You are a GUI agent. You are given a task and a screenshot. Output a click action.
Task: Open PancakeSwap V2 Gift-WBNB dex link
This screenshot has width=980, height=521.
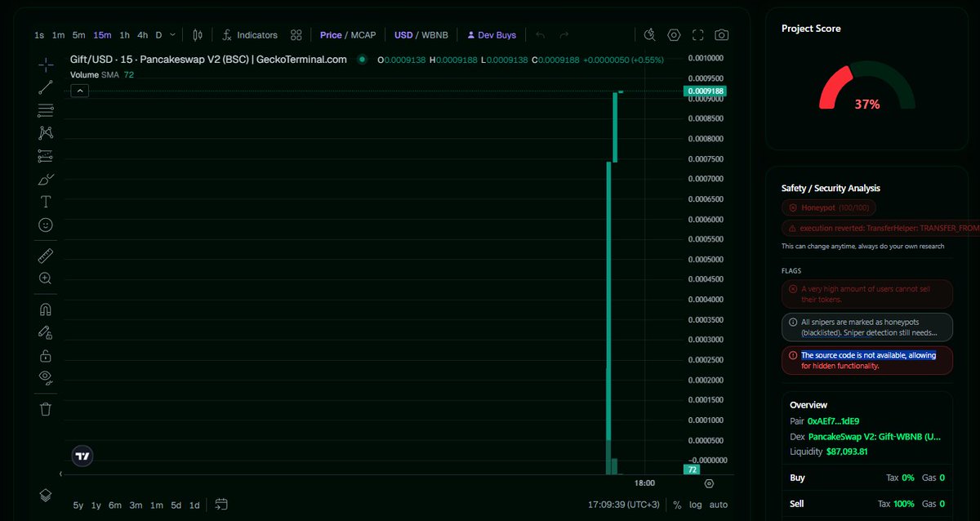(x=875, y=437)
